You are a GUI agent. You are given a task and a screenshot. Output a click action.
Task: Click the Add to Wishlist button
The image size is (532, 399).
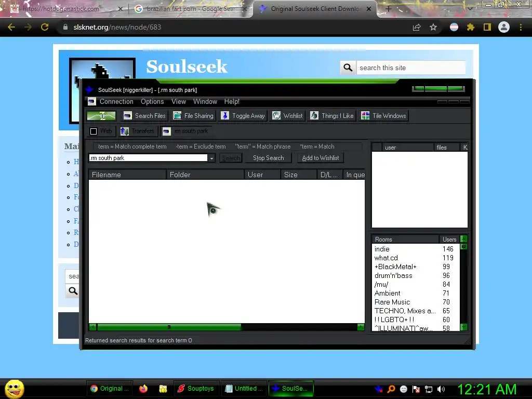320,158
